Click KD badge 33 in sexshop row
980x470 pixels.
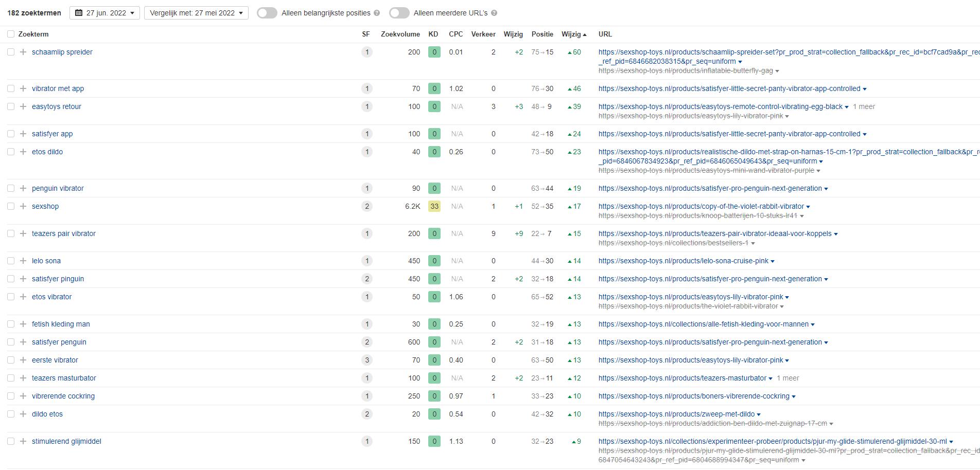434,206
